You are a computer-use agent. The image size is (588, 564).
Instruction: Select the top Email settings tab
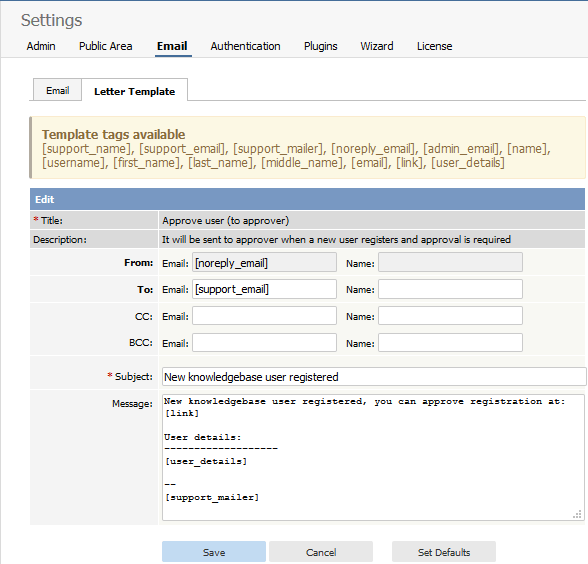tap(172, 46)
